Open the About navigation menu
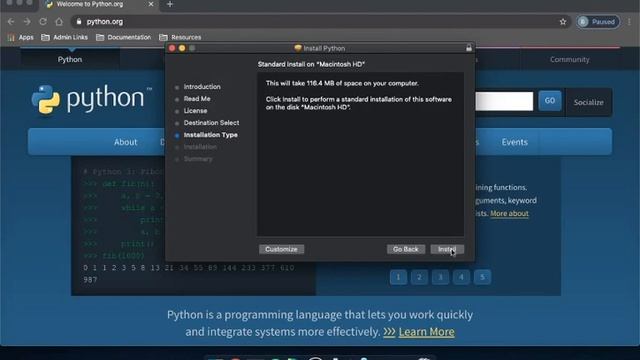 tap(125, 142)
